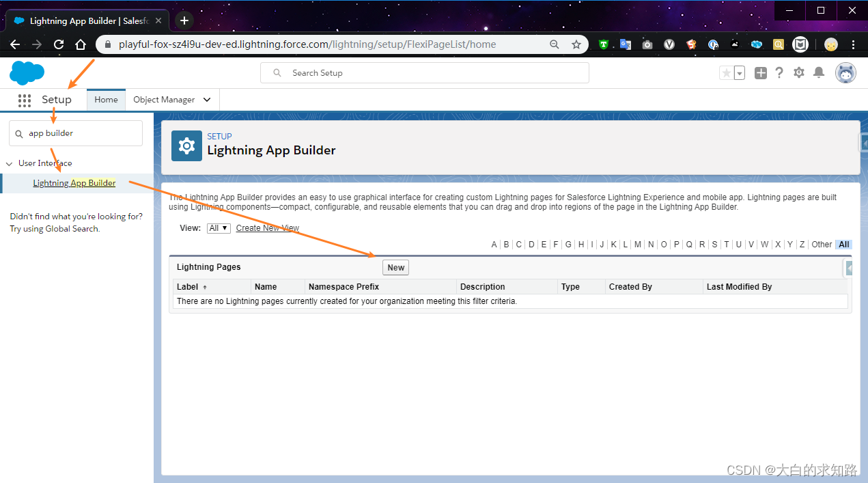
Task: Select the All alphabet filter
Action: [x=844, y=245]
